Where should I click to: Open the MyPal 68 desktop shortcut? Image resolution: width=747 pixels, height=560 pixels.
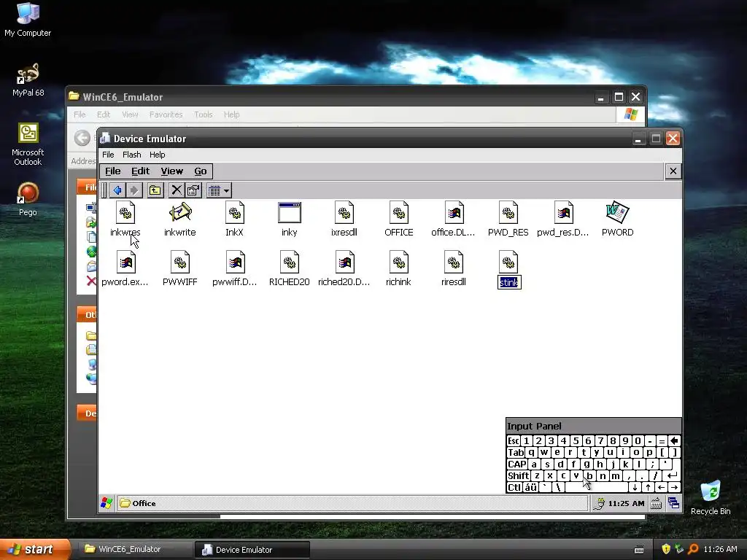point(28,80)
